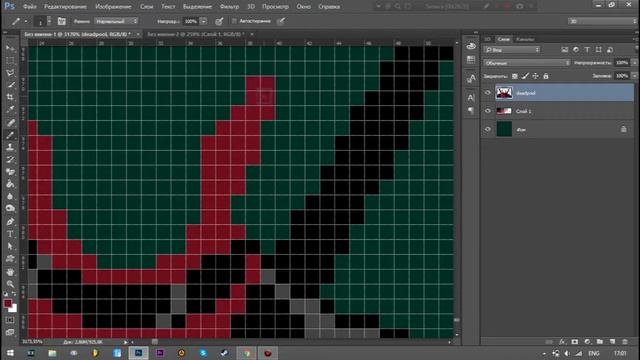
Task: Click the background color swatch
Action: click(x=14, y=309)
